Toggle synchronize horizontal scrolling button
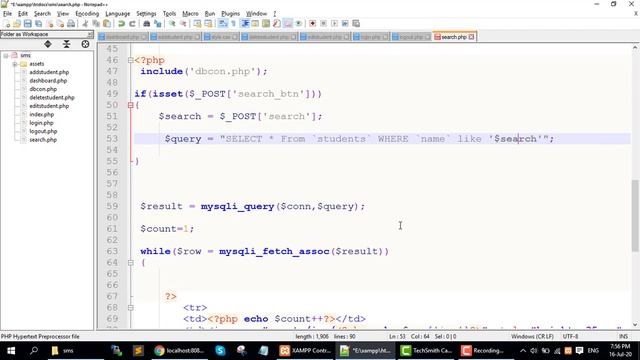The width and height of the screenshot is (640, 360). tap(208, 24)
